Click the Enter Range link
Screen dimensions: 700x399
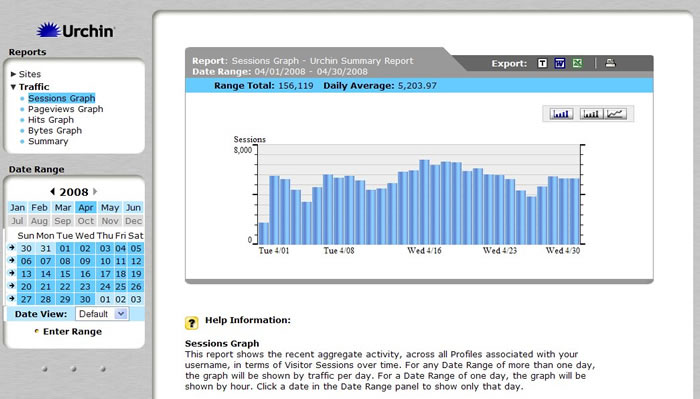pyautogui.click(x=72, y=332)
